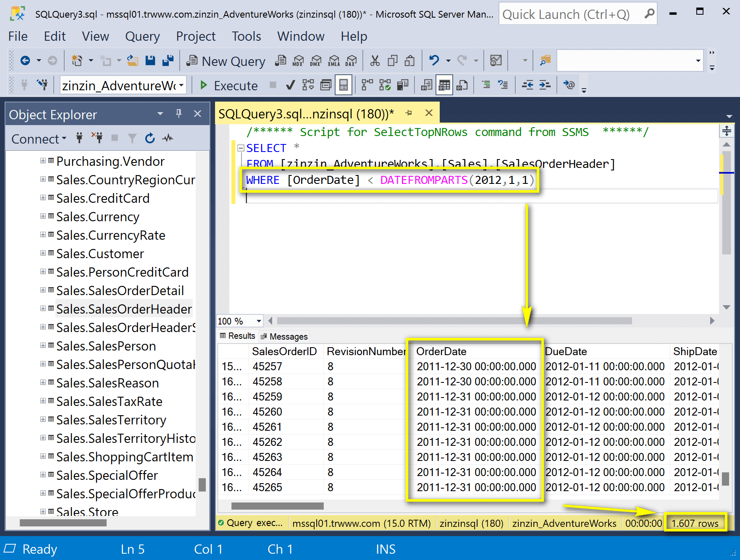Save the current query with Save icon
This screenshot has height=560, width=740.
(150, 61)
